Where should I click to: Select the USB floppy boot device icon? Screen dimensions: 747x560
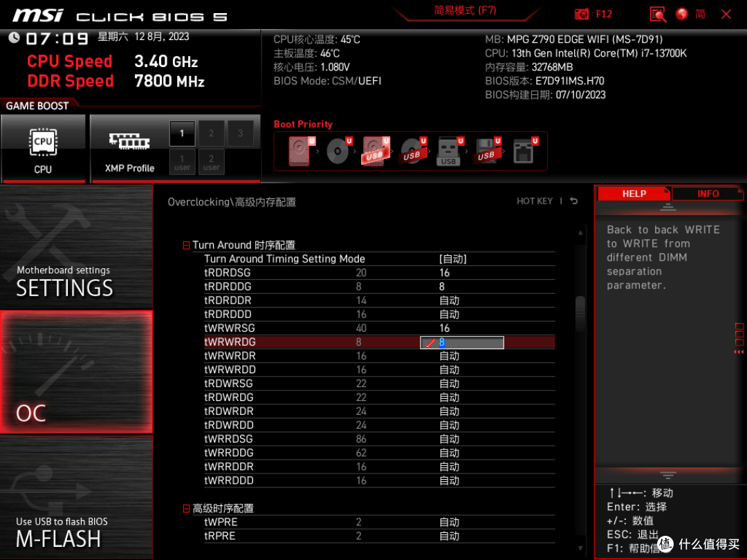click(x=488, y=151)
